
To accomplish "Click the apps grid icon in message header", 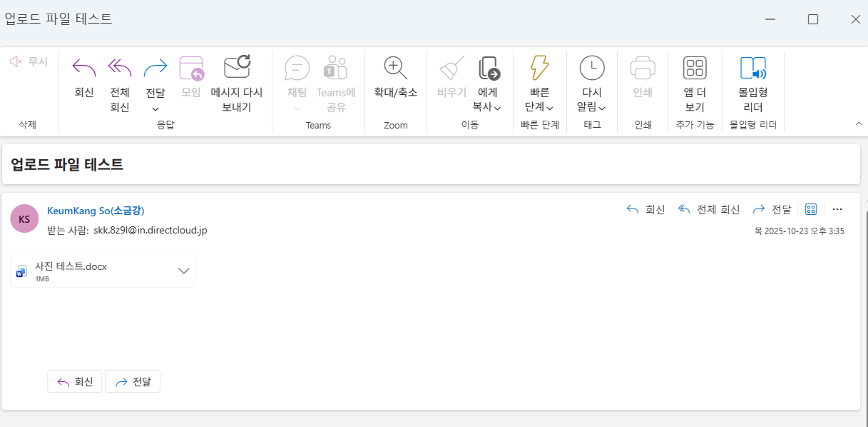I will point(810,209).
